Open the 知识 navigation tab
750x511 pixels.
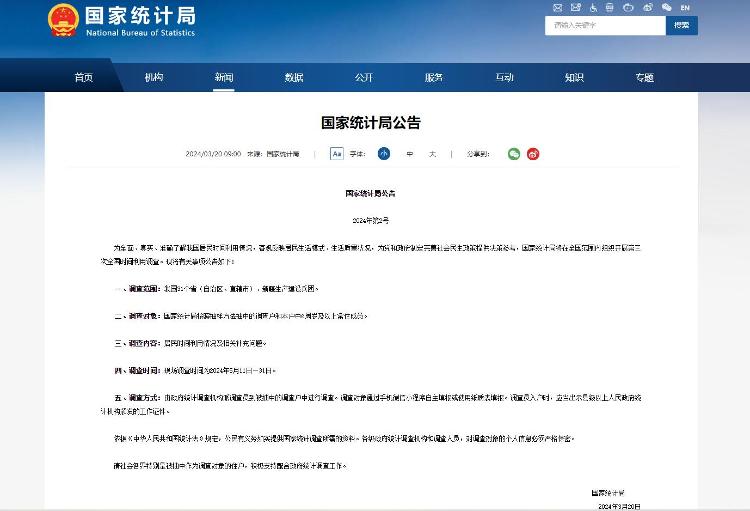[574, 77]
